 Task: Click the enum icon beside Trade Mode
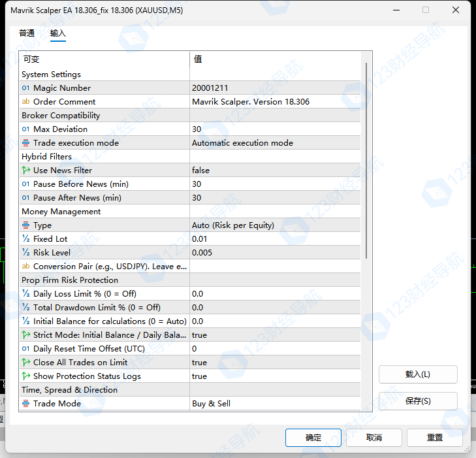[x=26, y=404]
